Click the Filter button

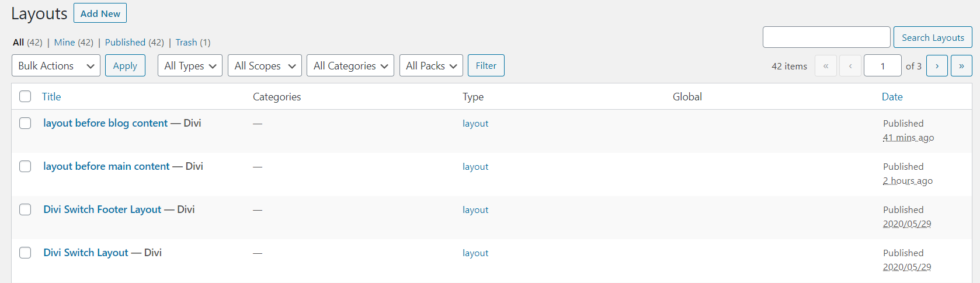point(486,65)
